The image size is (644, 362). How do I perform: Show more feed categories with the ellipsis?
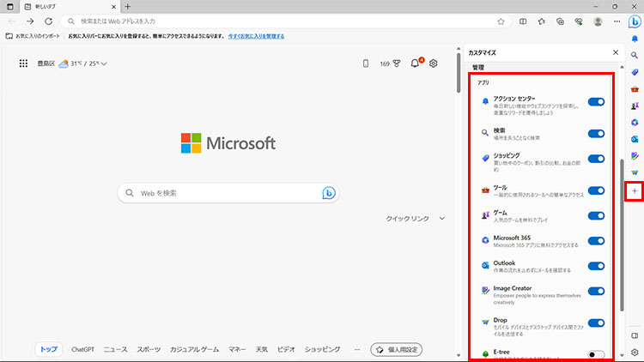[x=357, y=349]
